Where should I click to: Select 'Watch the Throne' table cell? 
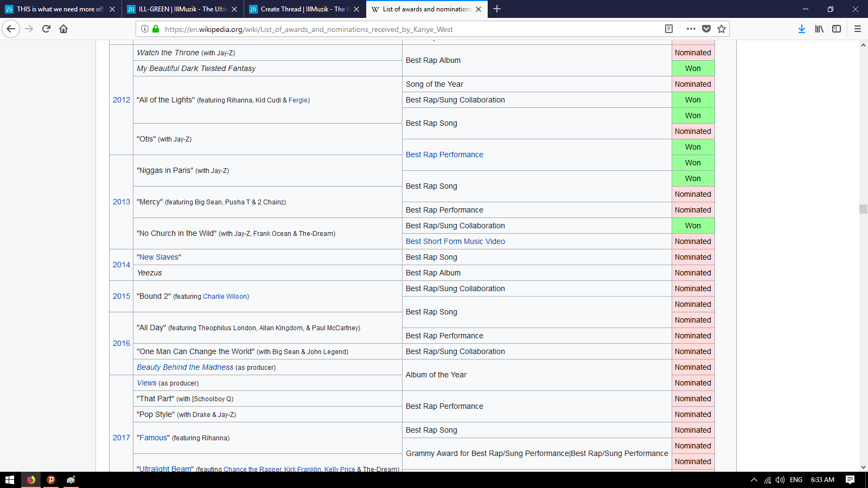pos(267,53)
